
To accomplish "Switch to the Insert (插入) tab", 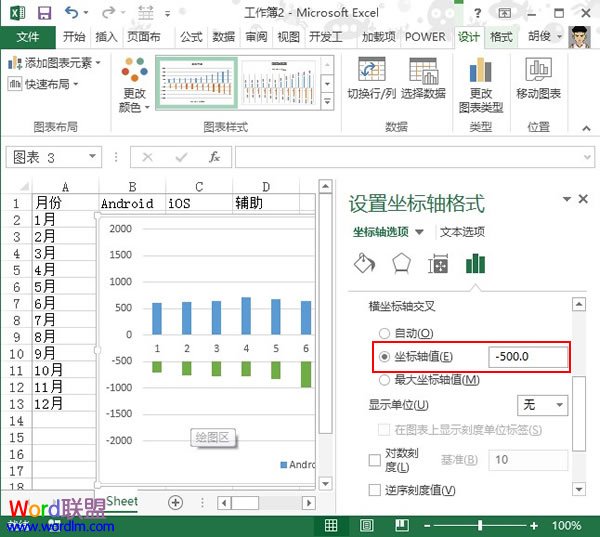I will pos(106,37).
